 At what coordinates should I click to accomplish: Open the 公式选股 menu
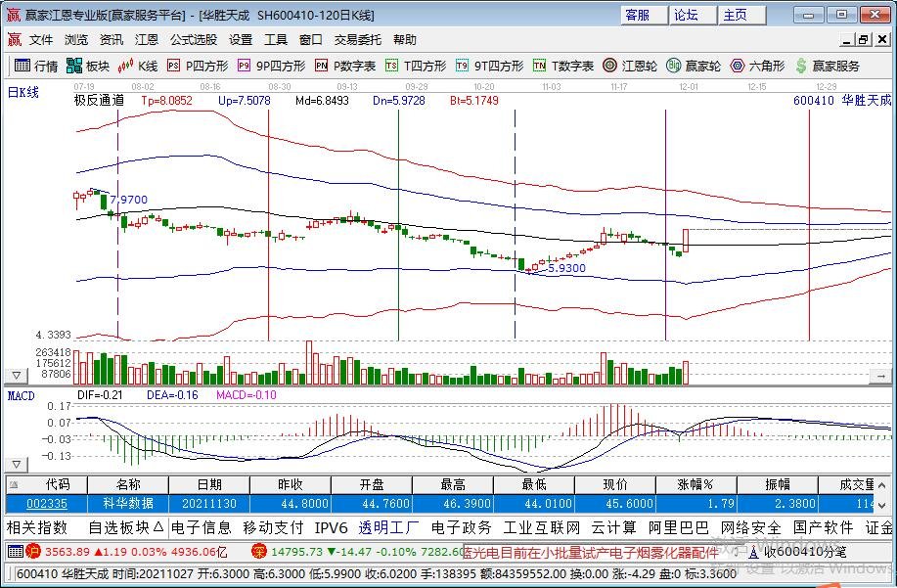[x=194, y=39]
